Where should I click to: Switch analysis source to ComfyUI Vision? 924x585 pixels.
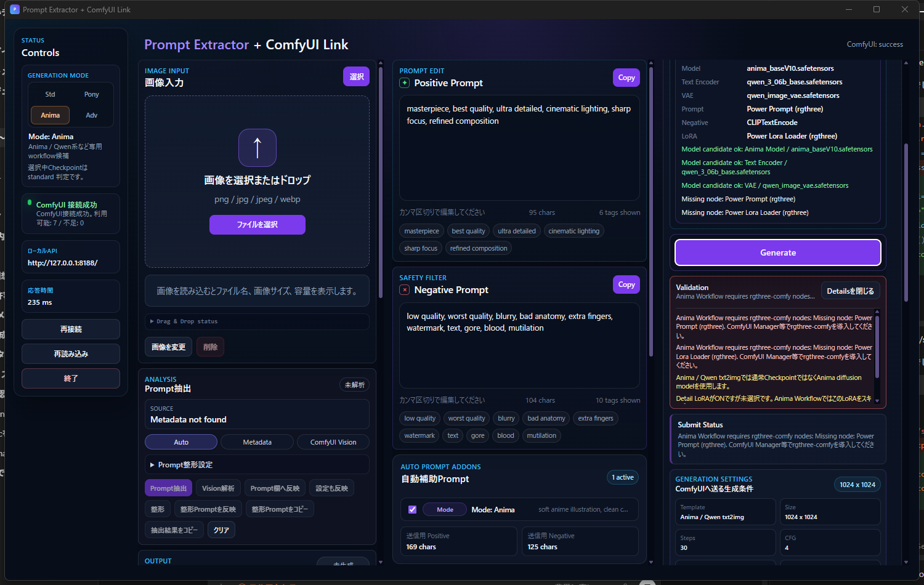click(333, 442)
